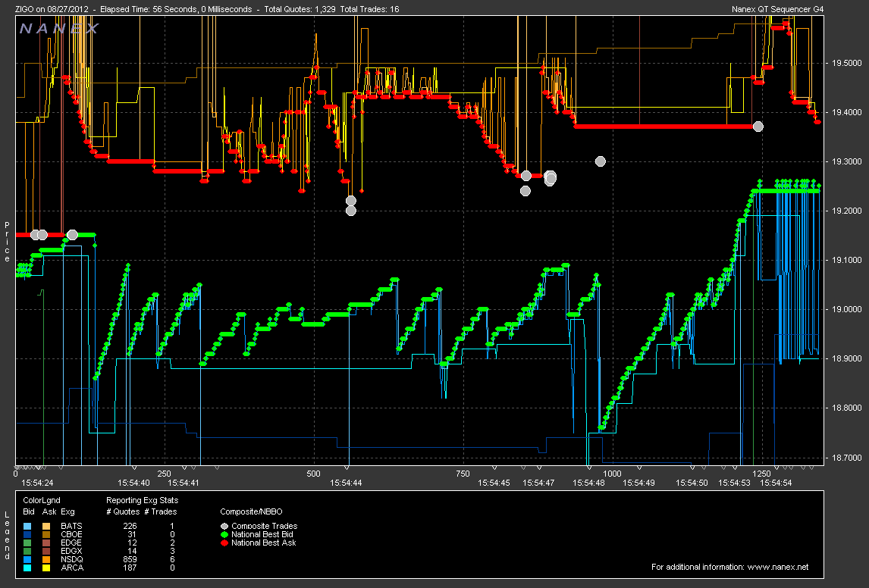Open the www.nanex.net link
The width and height of the screenshot is (869, 588).
[x=777, y=567]
